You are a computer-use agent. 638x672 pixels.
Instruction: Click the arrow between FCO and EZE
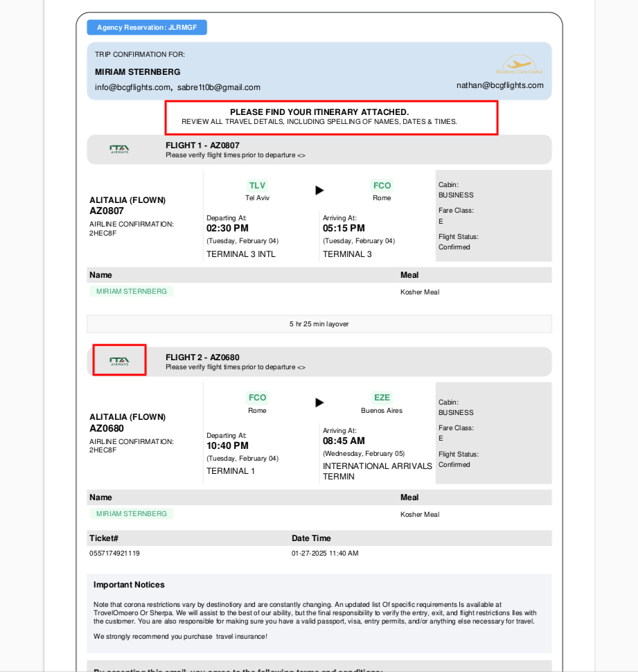[319, 403]
